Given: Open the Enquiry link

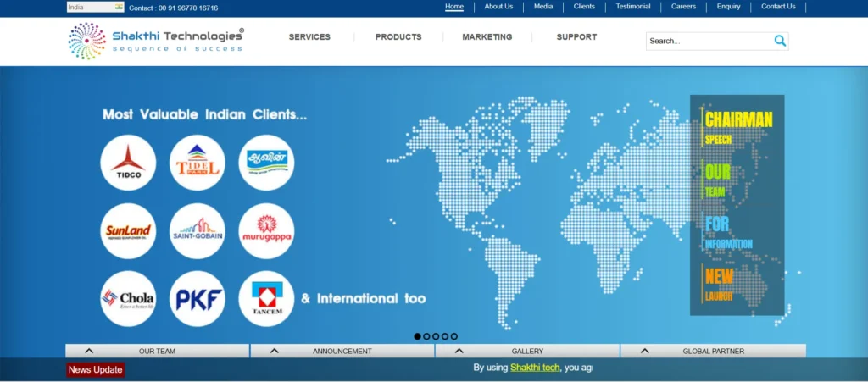Looking at the screenshot, I should tap(728, 7).
